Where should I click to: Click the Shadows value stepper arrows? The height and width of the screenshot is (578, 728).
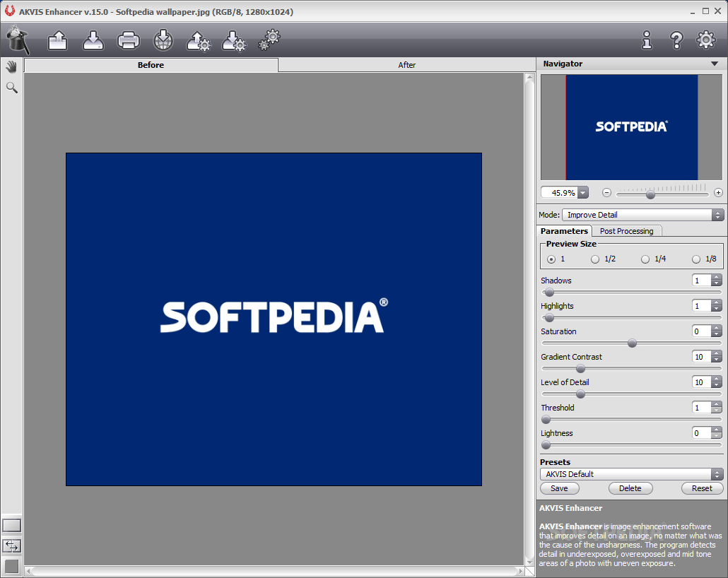pos(717,281)
